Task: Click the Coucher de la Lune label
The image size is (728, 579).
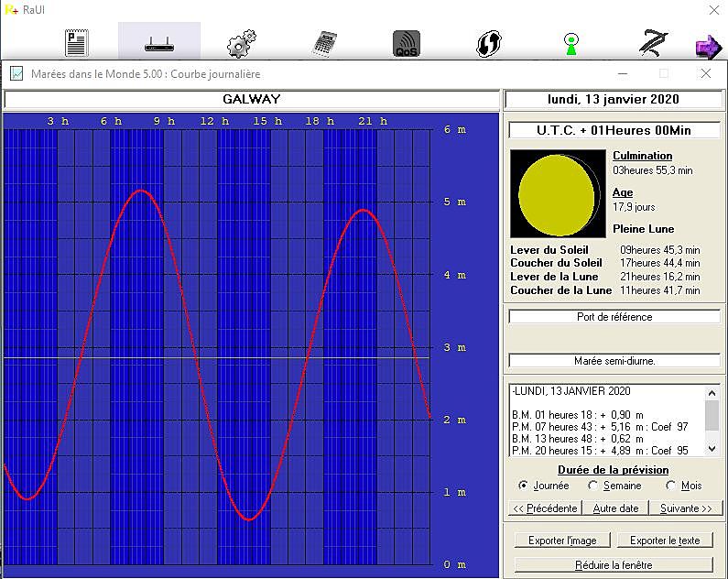Action: (x=560, y=289)
